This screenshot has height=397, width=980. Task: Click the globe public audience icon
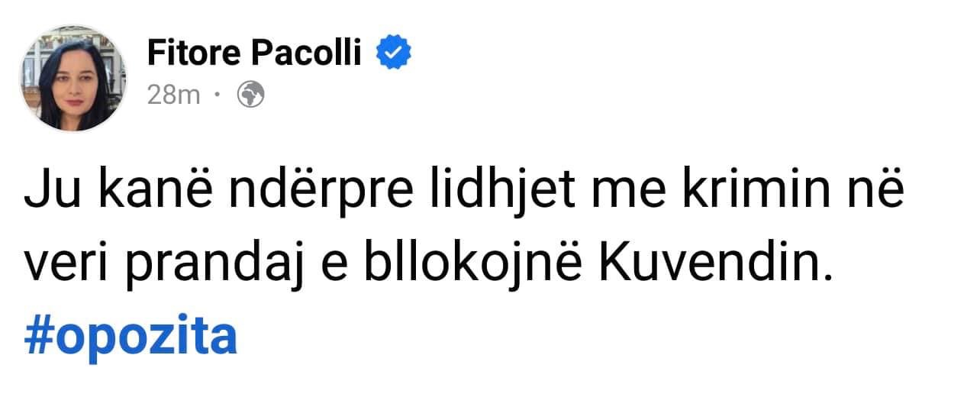coord(251,95)
